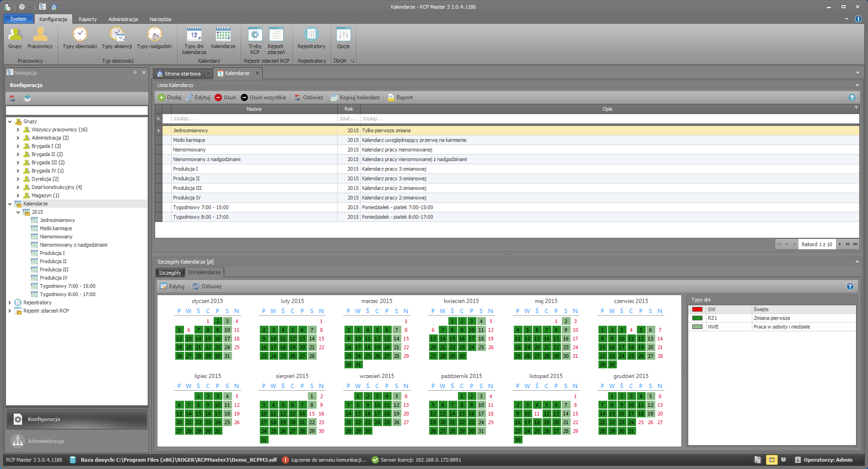868x469 pixels.
Task: Open Typy absencji in the ribbon
Action: 117,38
